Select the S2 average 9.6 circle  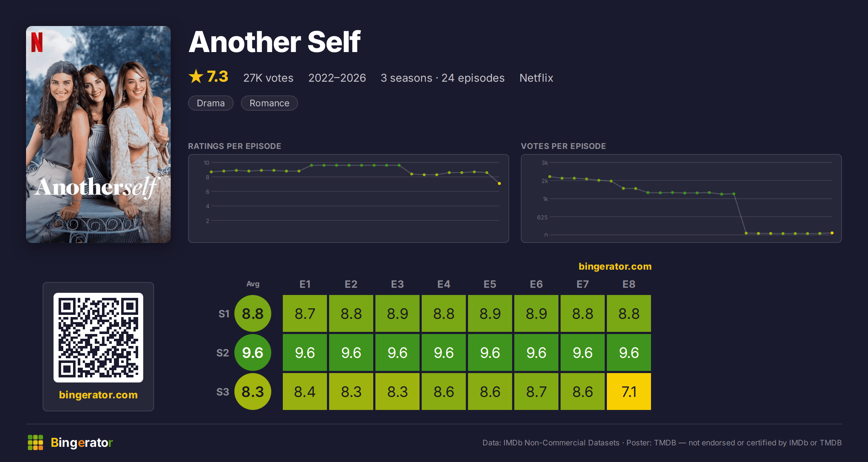coord(253,352)
